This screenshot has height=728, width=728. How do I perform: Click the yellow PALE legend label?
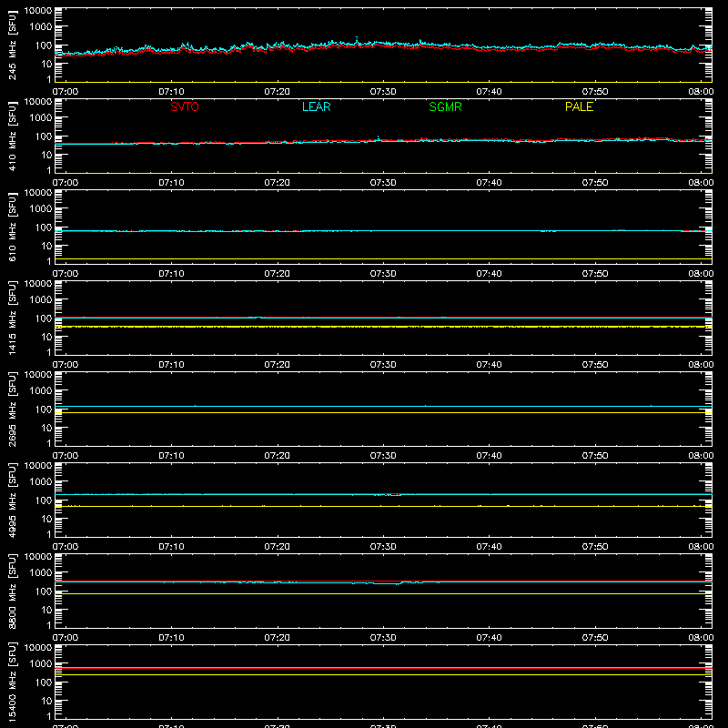click(579, 106)
